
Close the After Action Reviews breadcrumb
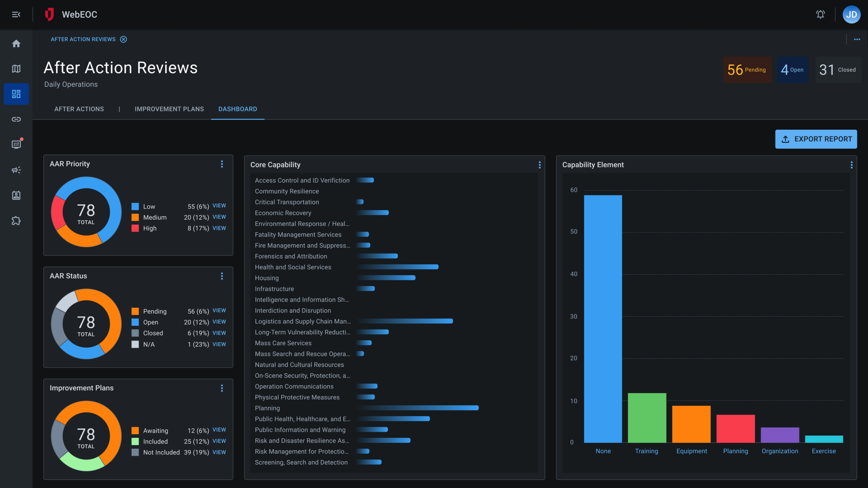[123, 39]
